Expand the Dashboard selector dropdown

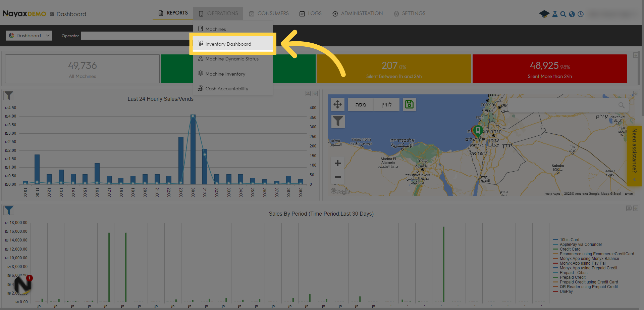29,36
